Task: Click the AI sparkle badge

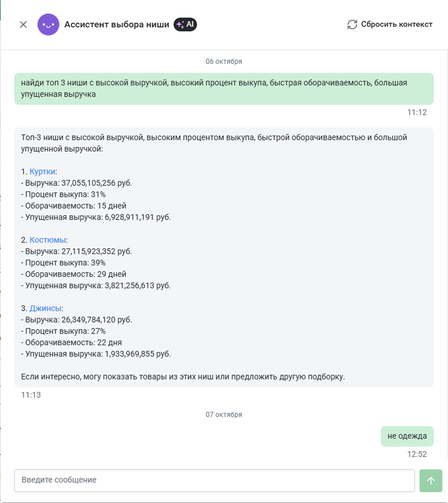Action: pos(185,24)
